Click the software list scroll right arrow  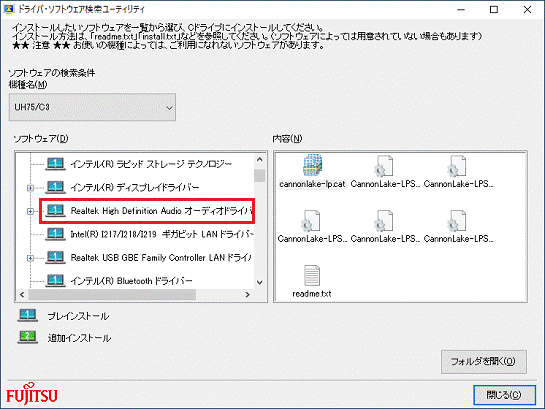[247, 295]
